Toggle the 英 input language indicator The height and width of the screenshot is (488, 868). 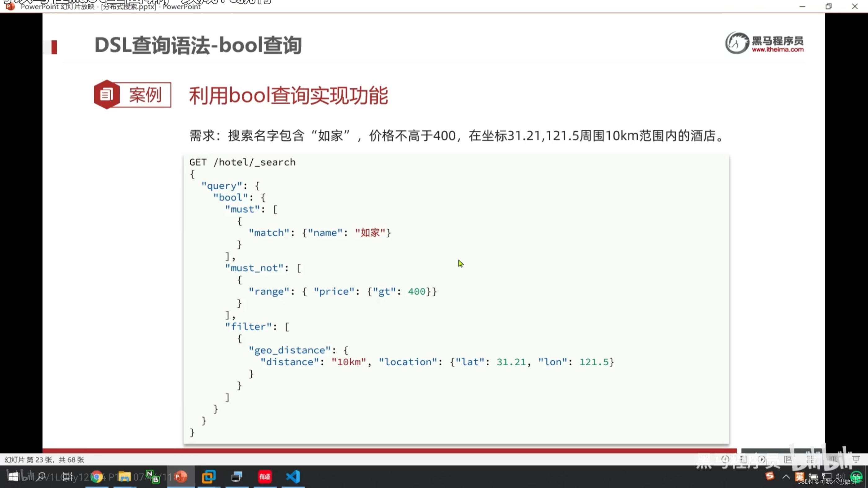click(799, 477)
